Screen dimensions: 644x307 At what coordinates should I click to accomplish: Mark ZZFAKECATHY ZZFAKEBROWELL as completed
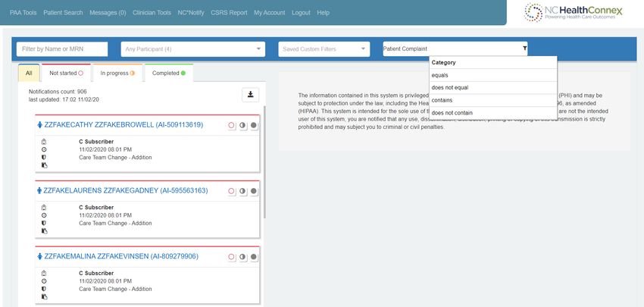254,125
